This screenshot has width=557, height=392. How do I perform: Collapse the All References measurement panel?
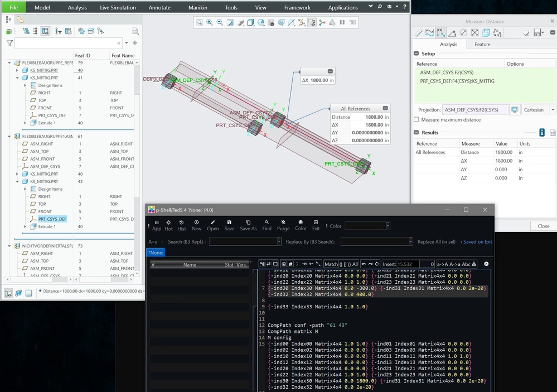pyautogui.click(x=385, y=108)
